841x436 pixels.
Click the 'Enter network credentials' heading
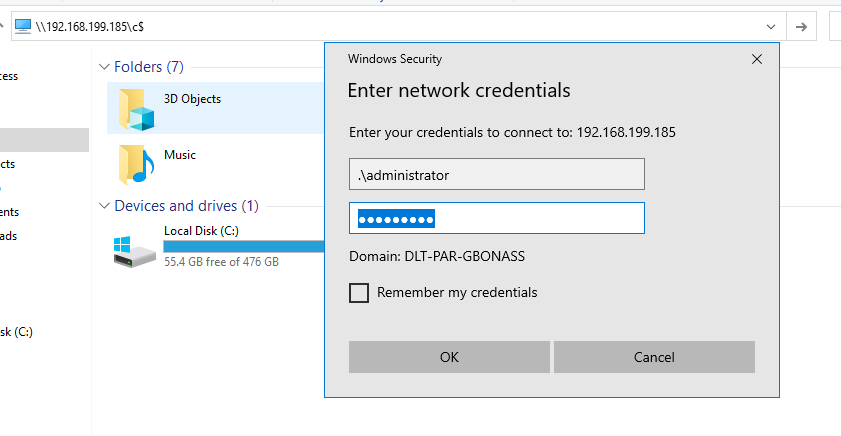pos(459,91)
